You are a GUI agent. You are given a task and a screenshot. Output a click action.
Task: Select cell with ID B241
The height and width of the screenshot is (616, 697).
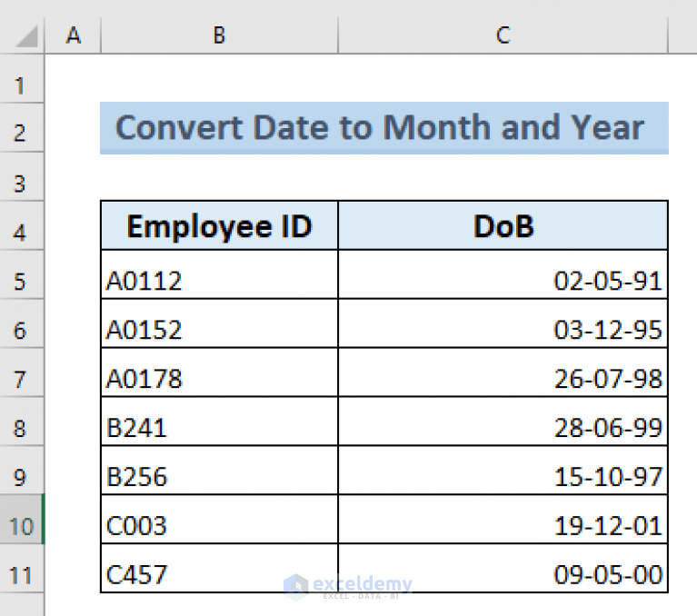(220, 421)
